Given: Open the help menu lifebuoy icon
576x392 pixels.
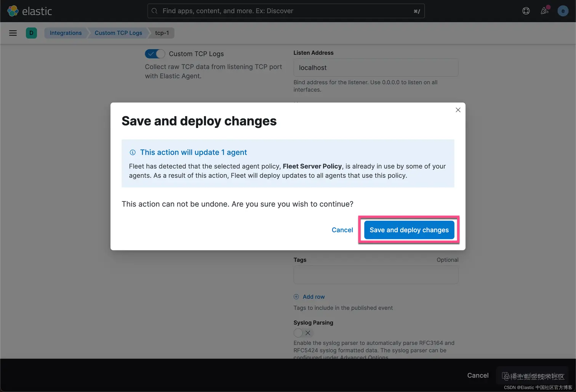Looking at the screenshot, I should [x=526, y=11].
